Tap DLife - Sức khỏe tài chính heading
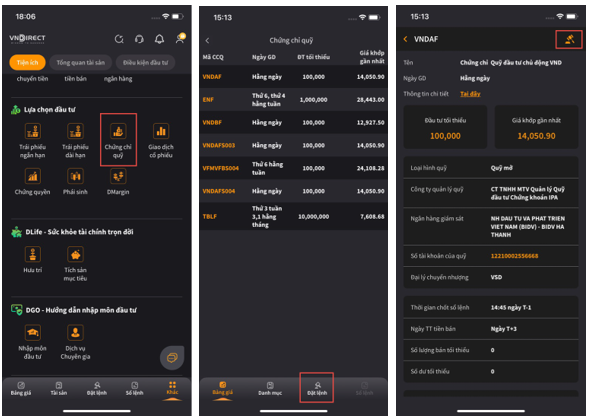Viewport: 592px width, 417px height. coord(79,232)
